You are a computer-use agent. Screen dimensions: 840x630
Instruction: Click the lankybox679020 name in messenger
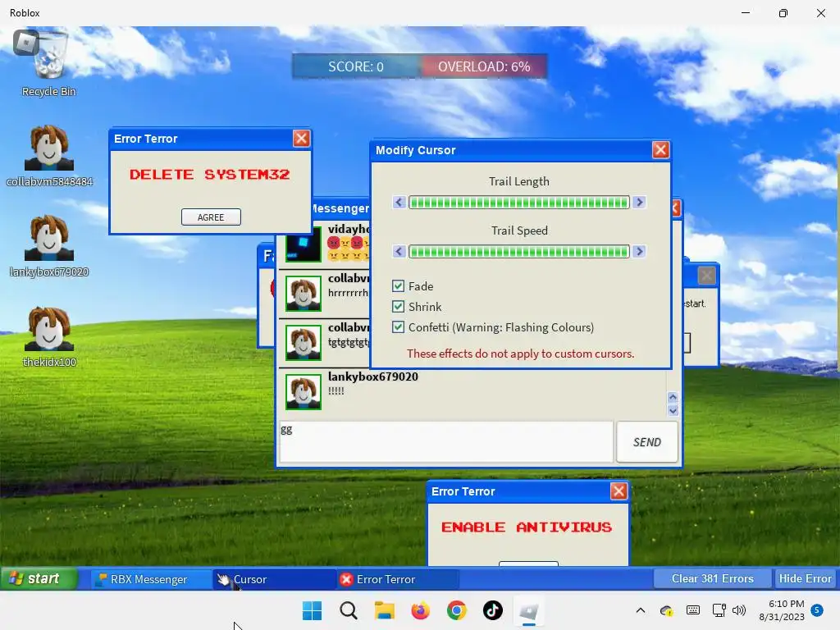(x=373, y=377)
